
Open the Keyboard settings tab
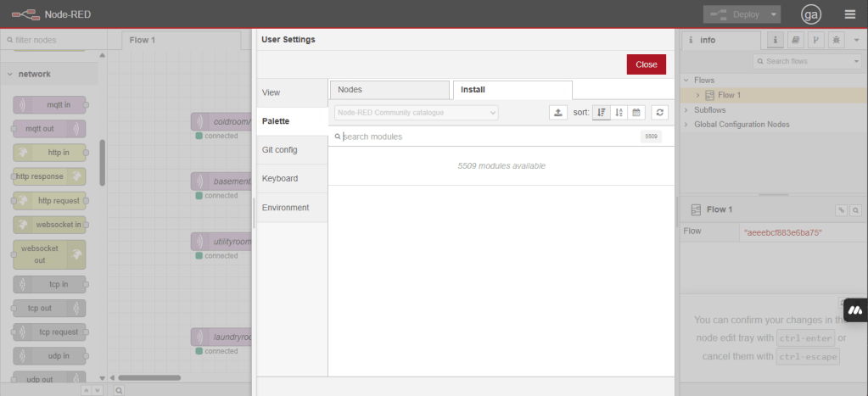tap(292, 179)
